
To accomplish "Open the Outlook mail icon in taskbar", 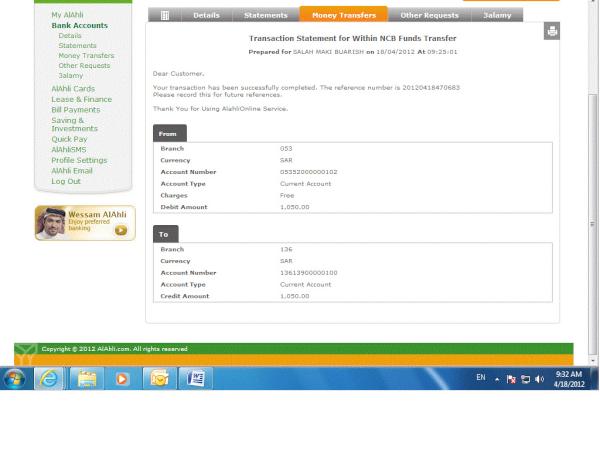I will click(x=159, y=379).
